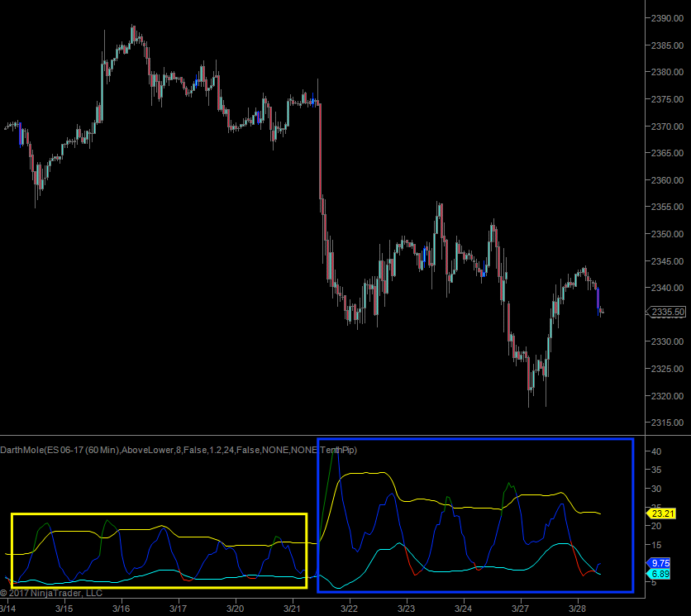
Task: Click the 3/28 date on time axis
Action: [576, 608]
